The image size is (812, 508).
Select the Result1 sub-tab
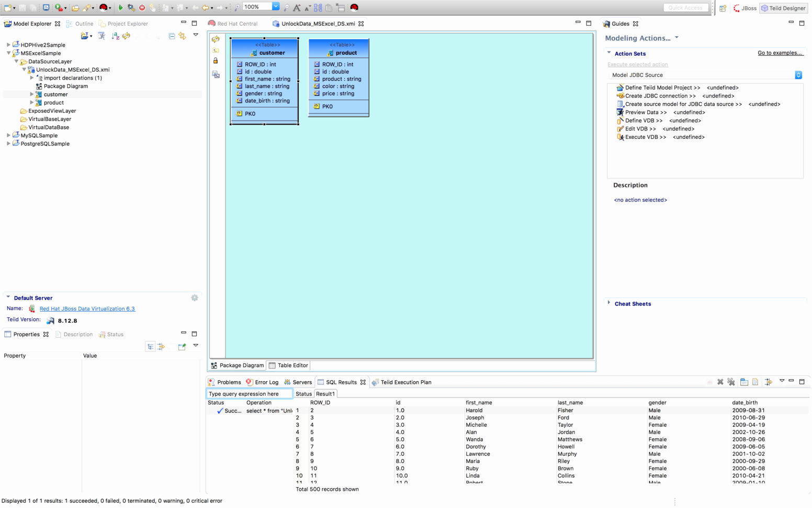(325, 394)
